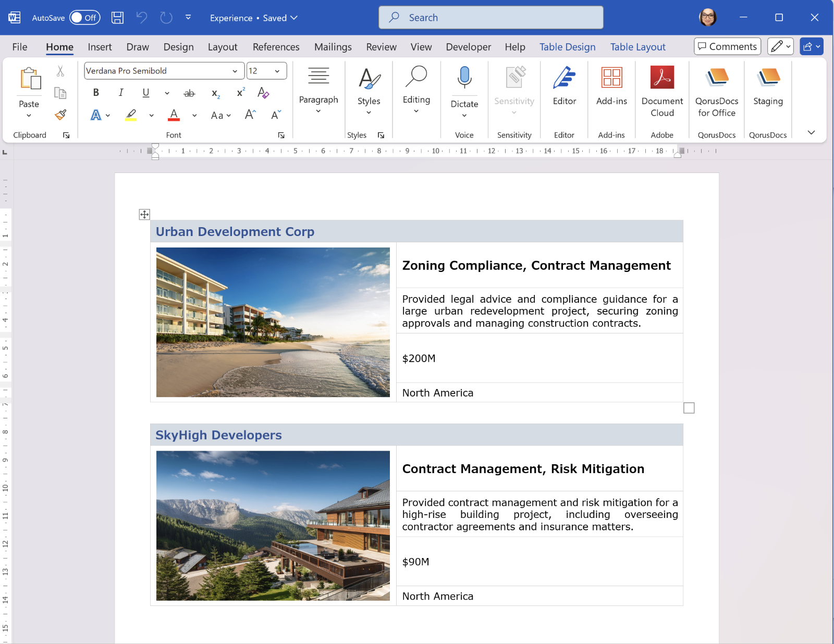Open Add-ins store
834x644 pixels.
tap(612, 86)
